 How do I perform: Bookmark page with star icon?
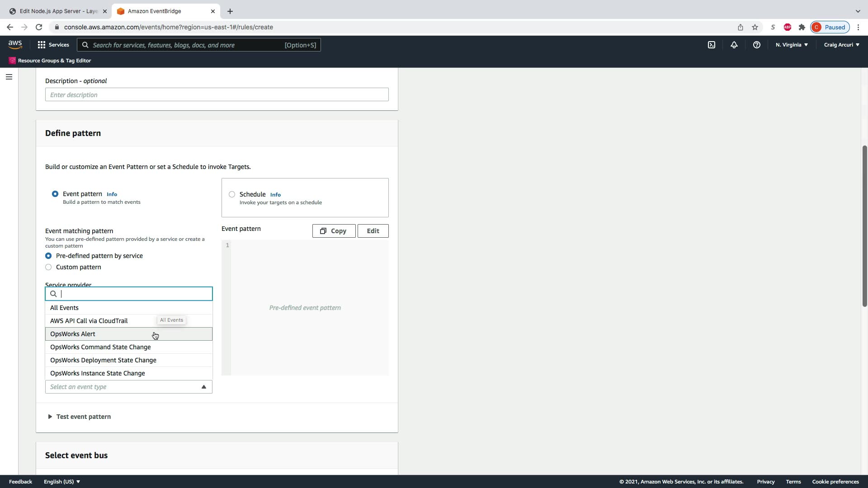pyautogui.click(x=755, y=27)
